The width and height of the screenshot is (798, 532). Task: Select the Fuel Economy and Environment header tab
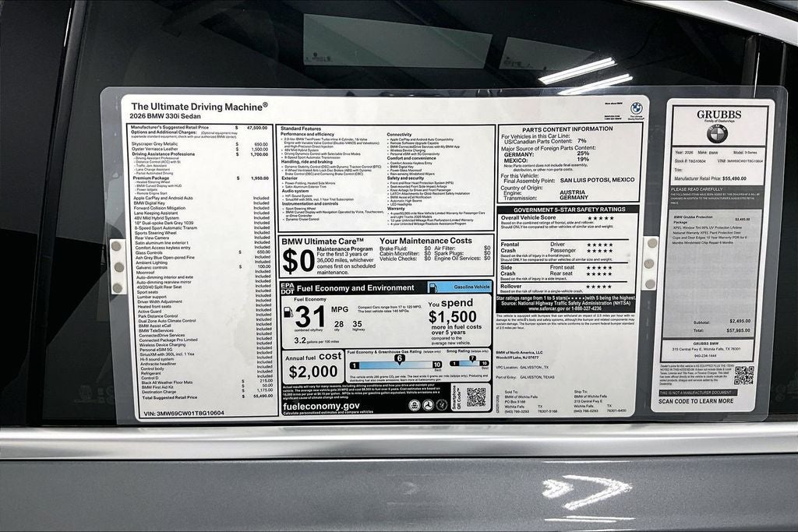click(356, 288)
